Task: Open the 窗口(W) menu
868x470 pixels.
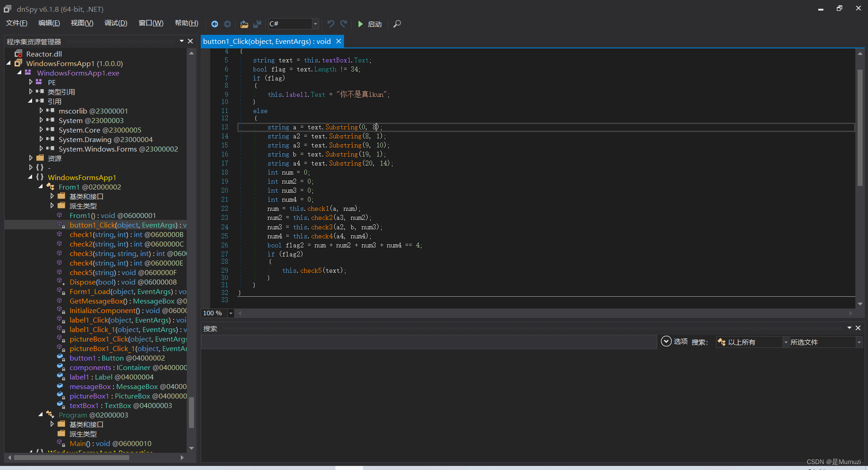Action: coord(151,23)
